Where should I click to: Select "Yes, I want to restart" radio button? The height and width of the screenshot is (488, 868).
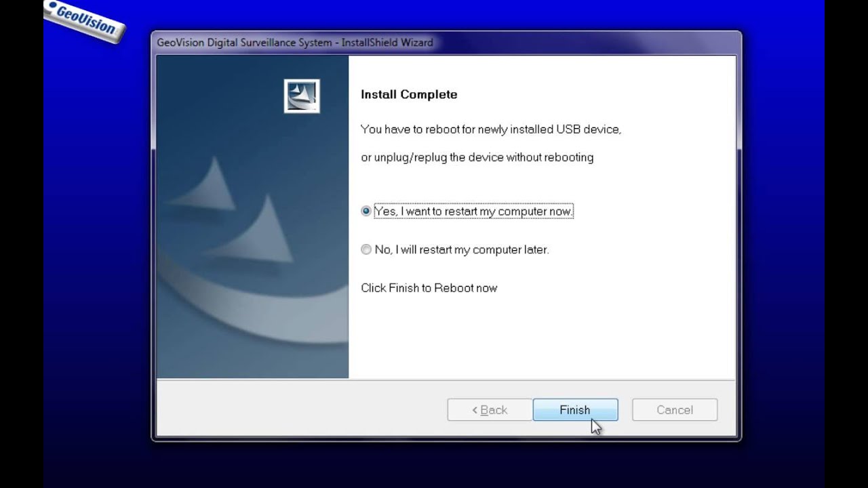(x=366, y=211)
